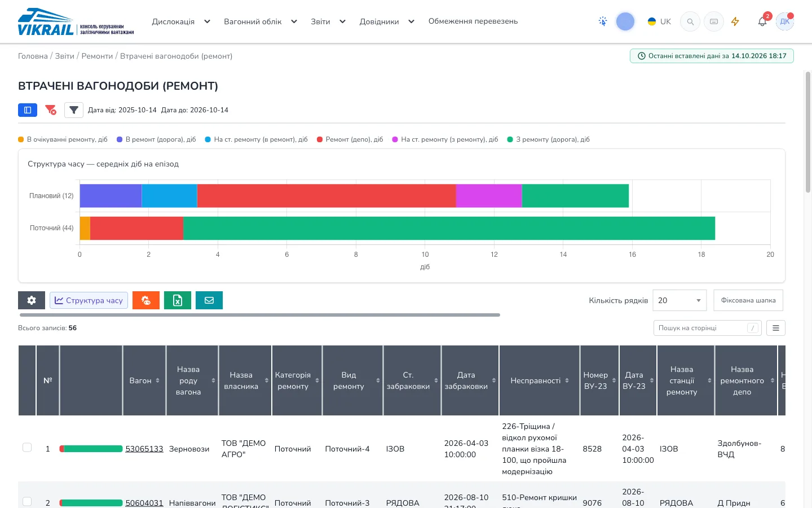Screen dimensions: 812x508
Task: Go to 'Головна' breadcrumb
Action: 33,56
